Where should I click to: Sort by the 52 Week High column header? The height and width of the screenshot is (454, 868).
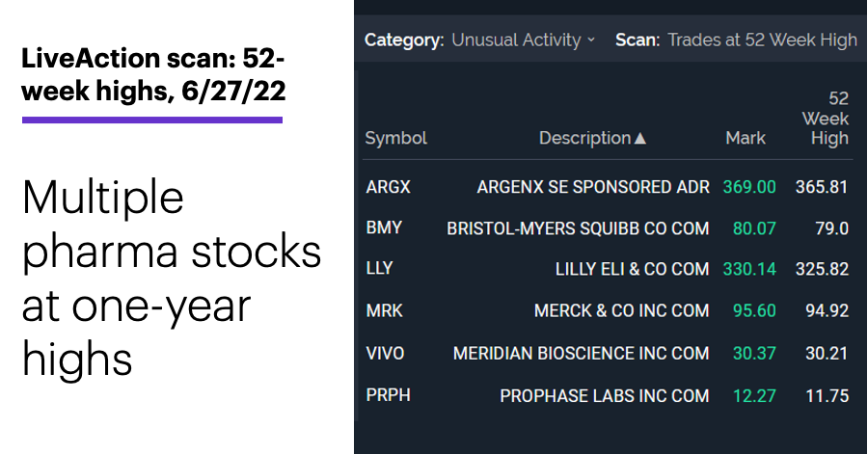825,119
